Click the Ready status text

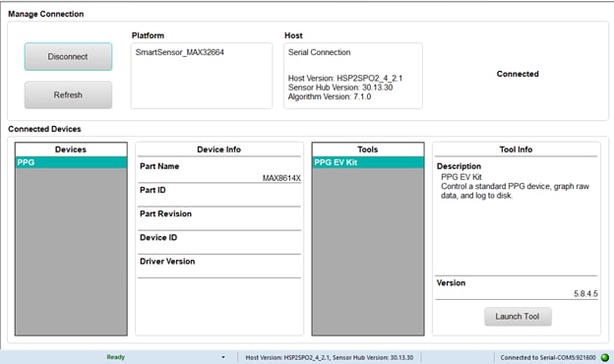pos(116,357)
